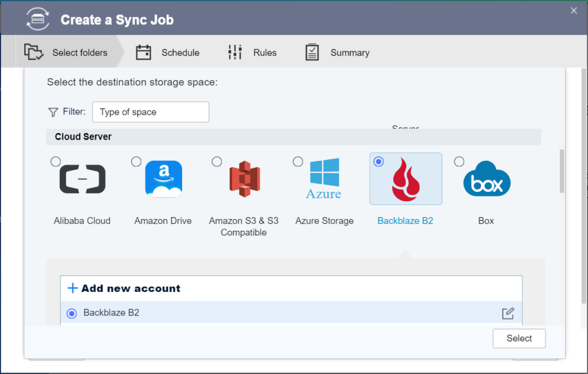Click the sync job icon in header
The height and width of the screenshot is (374, 588).
click(37, 19)
